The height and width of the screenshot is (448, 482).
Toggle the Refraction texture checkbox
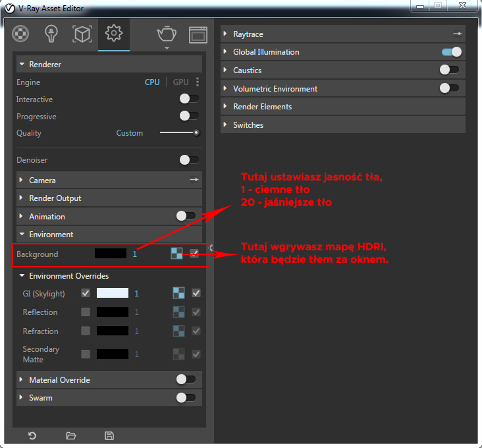click(x=196, y=331)
